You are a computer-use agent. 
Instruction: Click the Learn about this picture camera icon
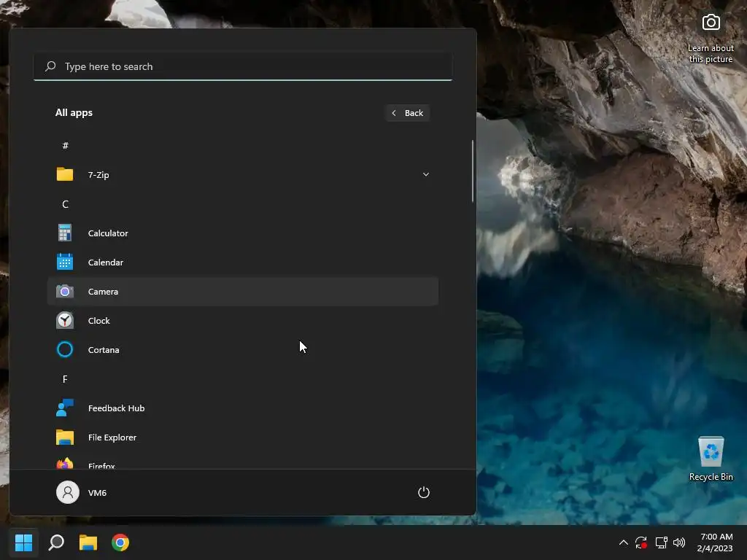point(711,22)
